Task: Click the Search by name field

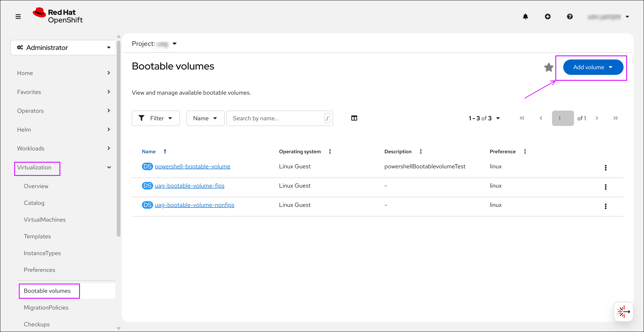Action: [279, 118]
